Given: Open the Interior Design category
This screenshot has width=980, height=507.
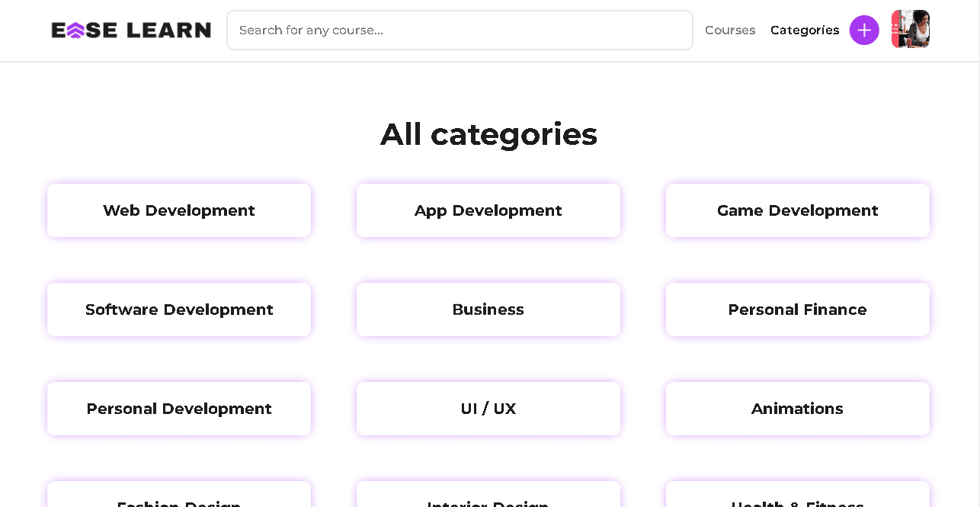Looking at the screenshot, I should (x=488, y=495).
